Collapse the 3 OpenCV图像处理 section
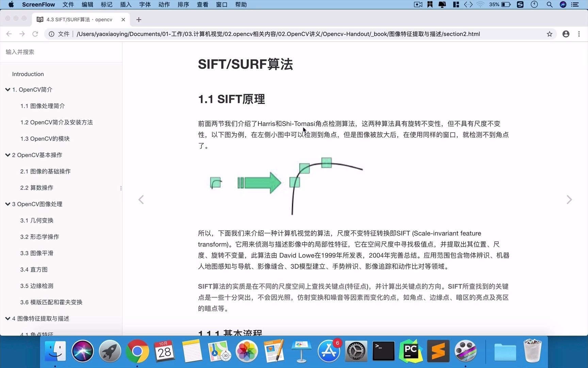 tap(7, 204)
